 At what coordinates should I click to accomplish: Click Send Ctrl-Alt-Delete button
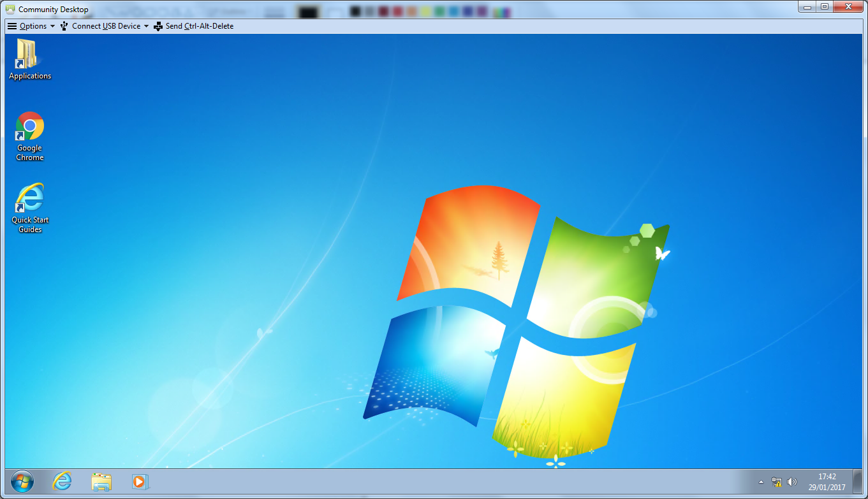click(193, 26)
